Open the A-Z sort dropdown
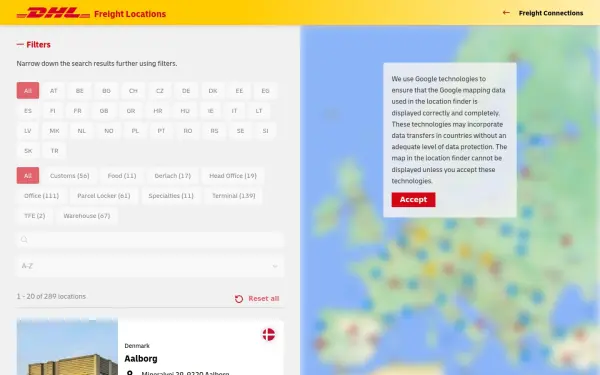The width and height of the screenshot is (600, 375). click(150, 266)
